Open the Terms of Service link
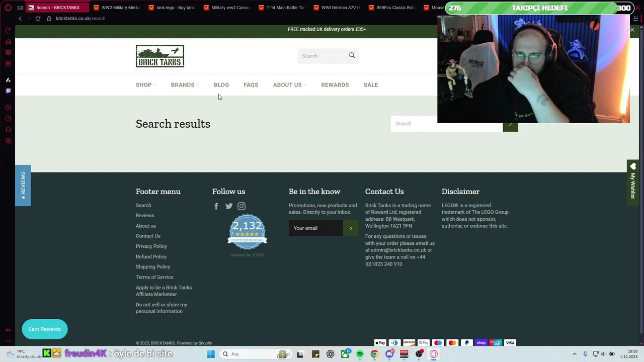Screen dimensions: 644x362 [x=154, y=278]
